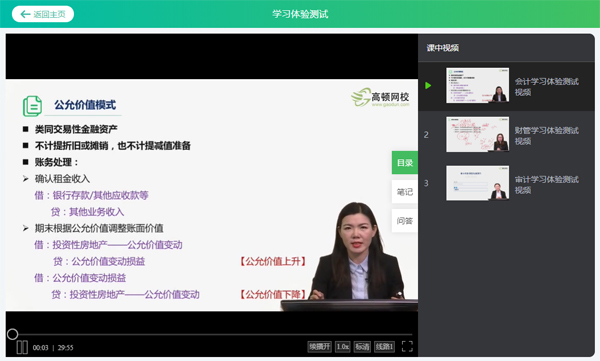This screenshot has width=600, height=361.
Task: Switch to the 问答 tab
Action: (x=405, y=221)
